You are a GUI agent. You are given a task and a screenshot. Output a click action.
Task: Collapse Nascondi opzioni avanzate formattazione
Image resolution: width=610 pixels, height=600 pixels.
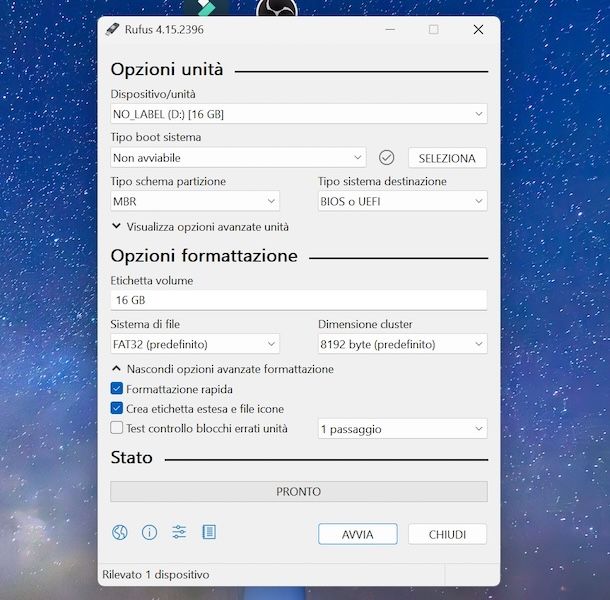223,369
